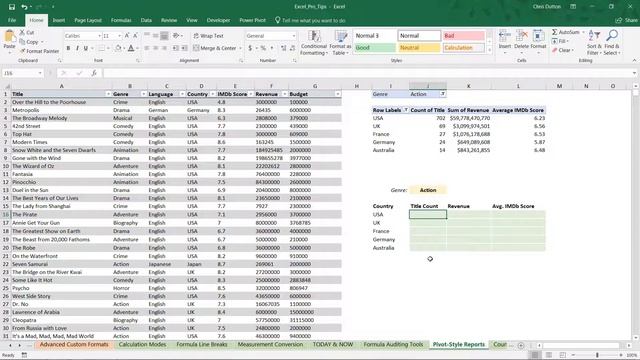The image size is (640, 360).
Task: Click the formula bar input
Action: pos(367,73)
